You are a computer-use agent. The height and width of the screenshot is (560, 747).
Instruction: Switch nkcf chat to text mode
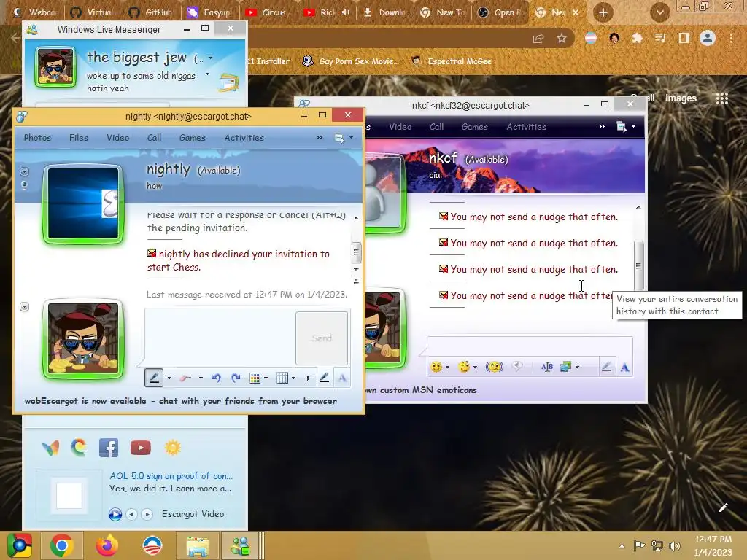coord(624,367)
